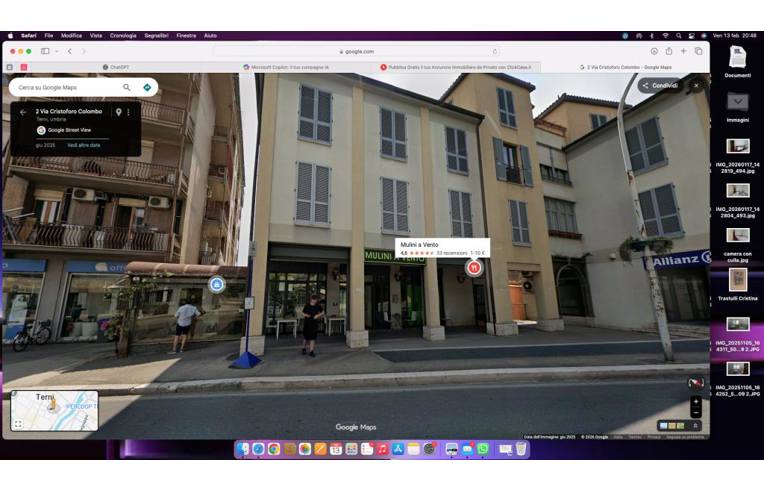
Task: Open the Terni minimap thumbnail
Action: point(54,410)
